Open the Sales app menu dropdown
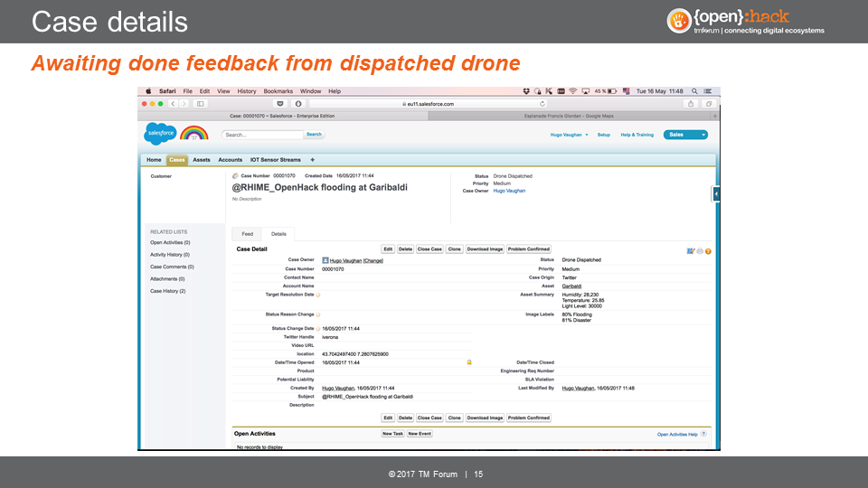The height and width of the screenshot is (488, 868). tap(685, 135)
